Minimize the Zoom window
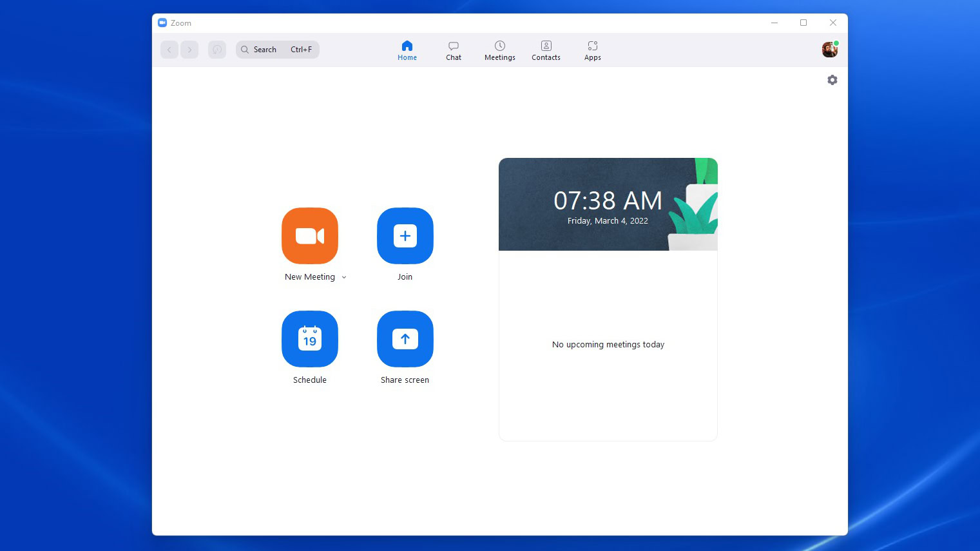980x551 pixels. tap(774, 23)
